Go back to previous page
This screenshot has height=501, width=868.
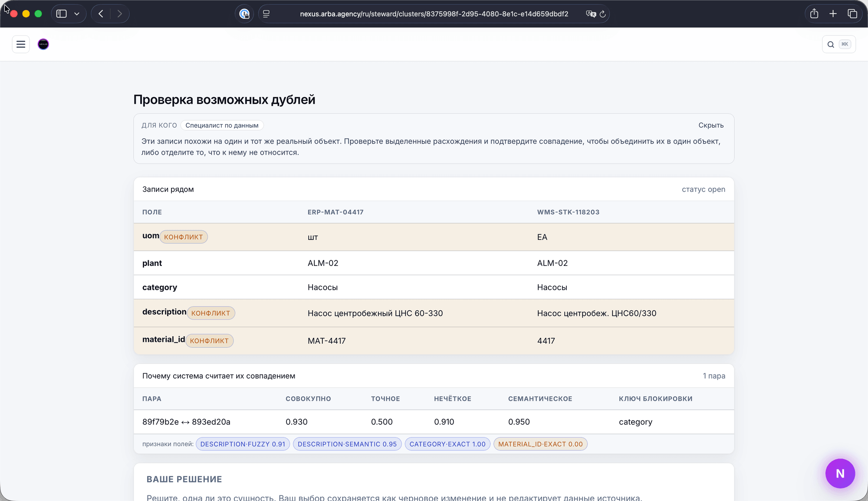coord(101,14)
